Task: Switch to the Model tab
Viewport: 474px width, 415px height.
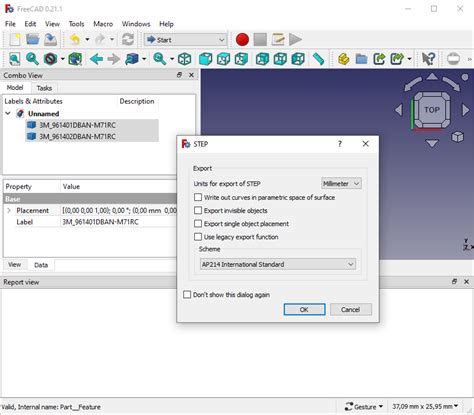Action: [15, 88]
